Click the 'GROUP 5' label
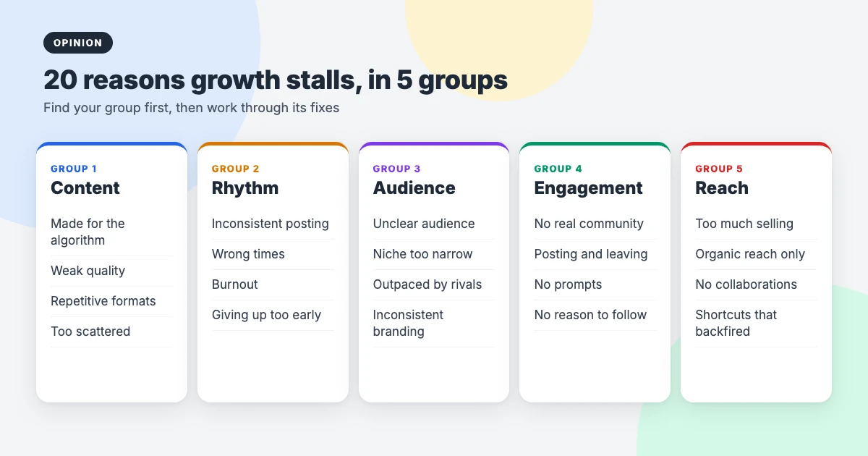 tap(719, 169)
